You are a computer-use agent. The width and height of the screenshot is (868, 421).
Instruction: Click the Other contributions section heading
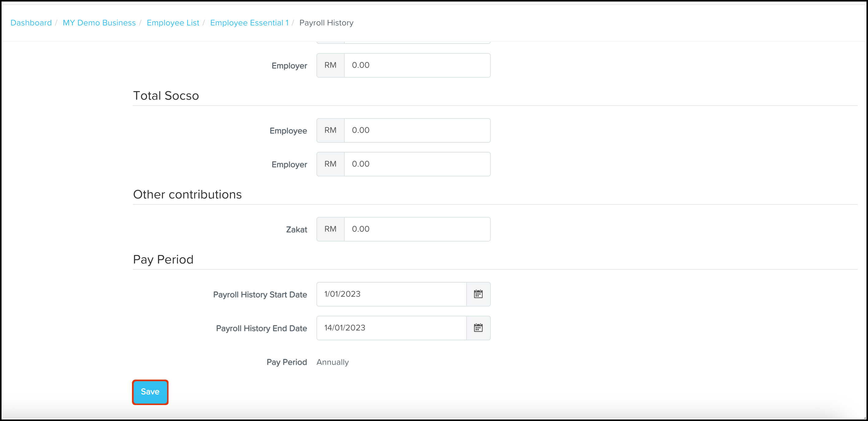(187, 194)
